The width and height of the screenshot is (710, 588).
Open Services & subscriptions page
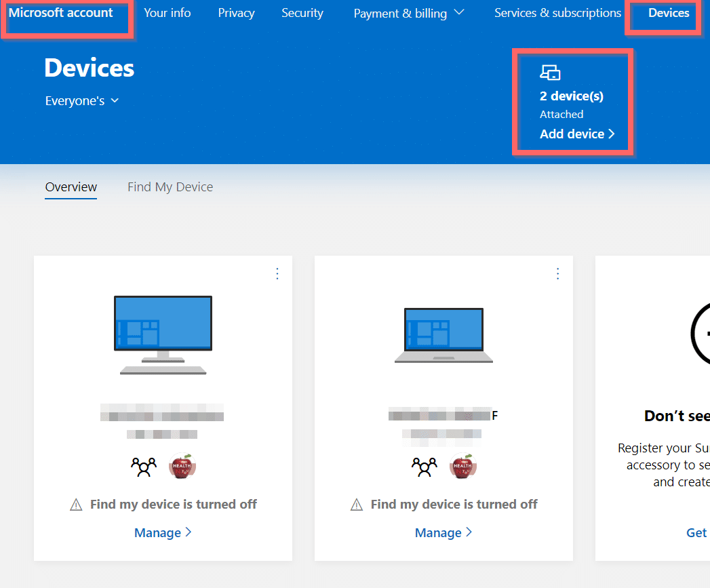click(557, 14)
